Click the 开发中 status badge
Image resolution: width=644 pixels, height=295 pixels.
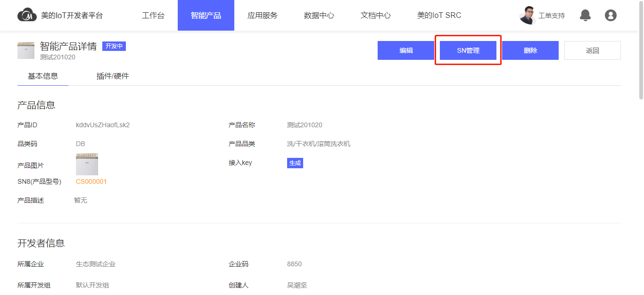(114, 46)
